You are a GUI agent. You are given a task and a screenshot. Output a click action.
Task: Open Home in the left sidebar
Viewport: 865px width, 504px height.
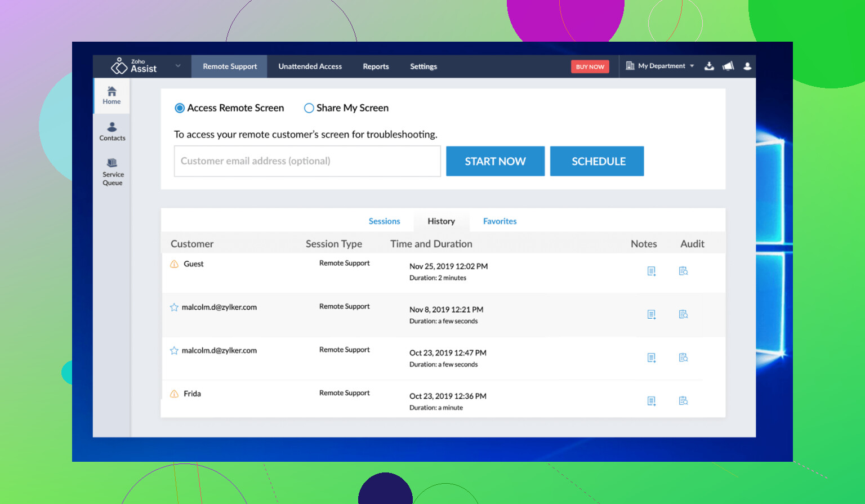[x=112, y=95]
